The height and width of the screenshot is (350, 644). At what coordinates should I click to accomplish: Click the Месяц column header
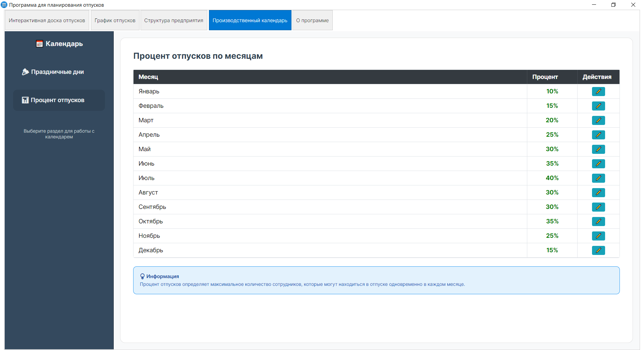(148, 77)
